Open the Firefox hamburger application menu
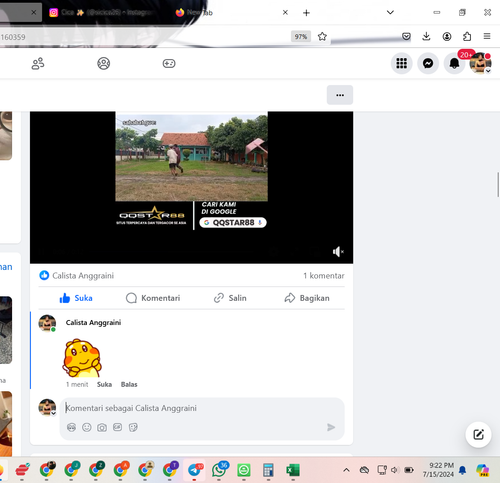 point(487,36)
